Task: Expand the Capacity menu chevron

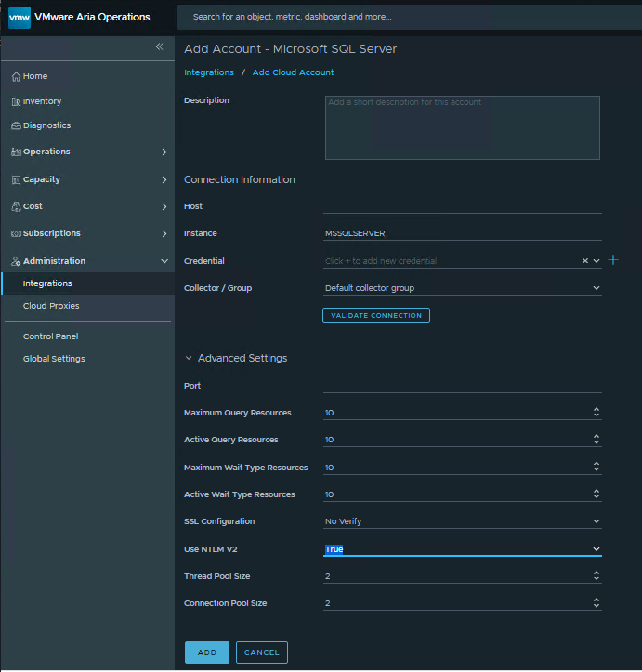Action: pyautogui.click(x=164, y=179)
